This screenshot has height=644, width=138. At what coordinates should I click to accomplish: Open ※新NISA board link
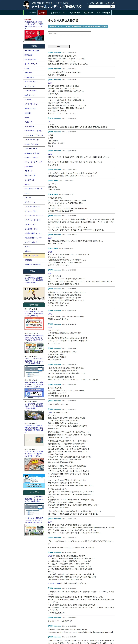(x=34, y=251)
